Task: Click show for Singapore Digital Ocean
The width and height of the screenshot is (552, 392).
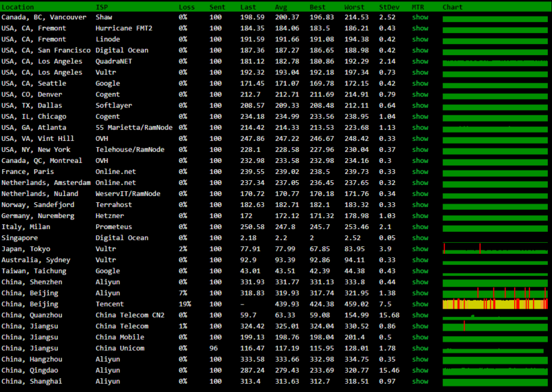Action: point(420,237)
